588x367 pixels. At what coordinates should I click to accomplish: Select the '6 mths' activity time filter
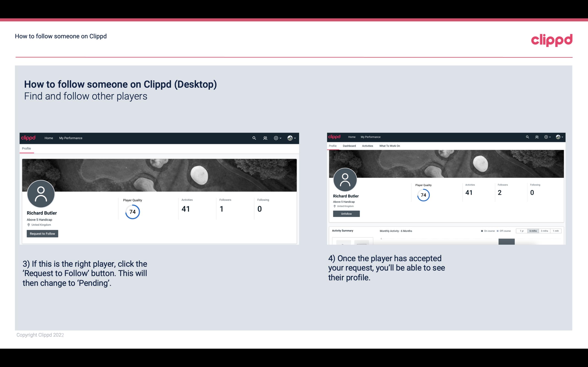(533, 231)
